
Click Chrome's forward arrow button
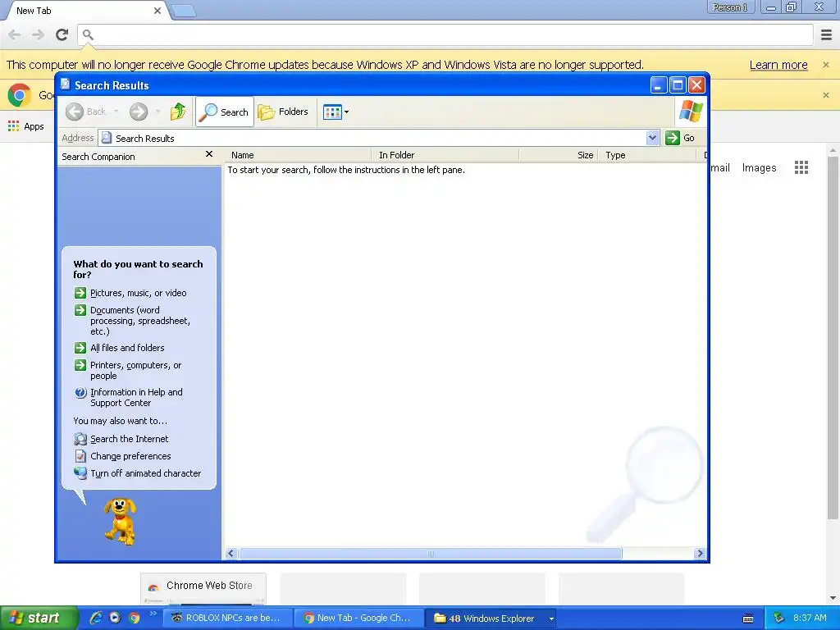[x=38, y=34]
